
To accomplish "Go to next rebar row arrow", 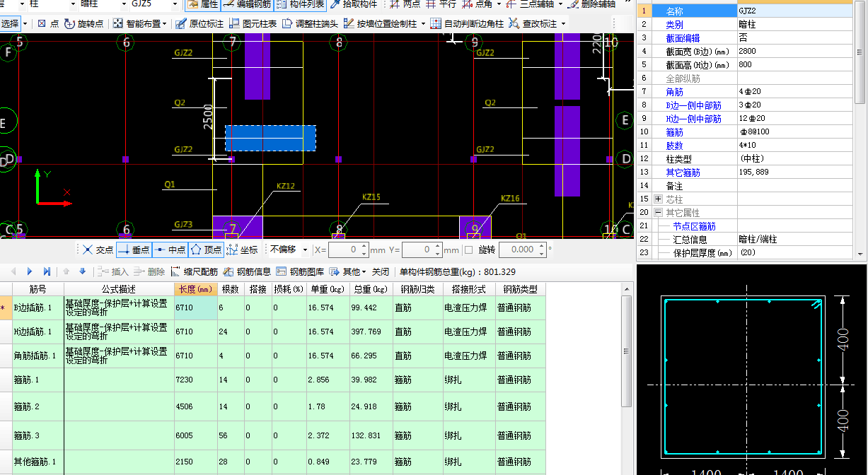I will [x=30, y=271].
